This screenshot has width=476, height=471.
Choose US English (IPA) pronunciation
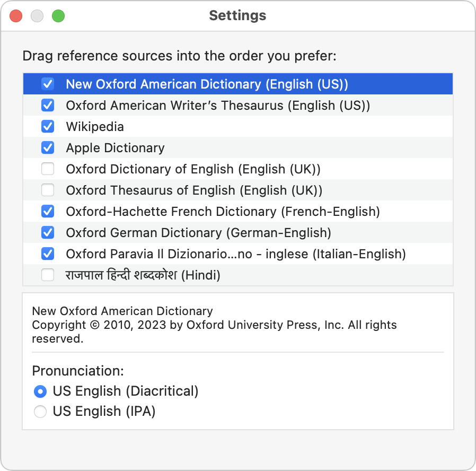point(40,412)
